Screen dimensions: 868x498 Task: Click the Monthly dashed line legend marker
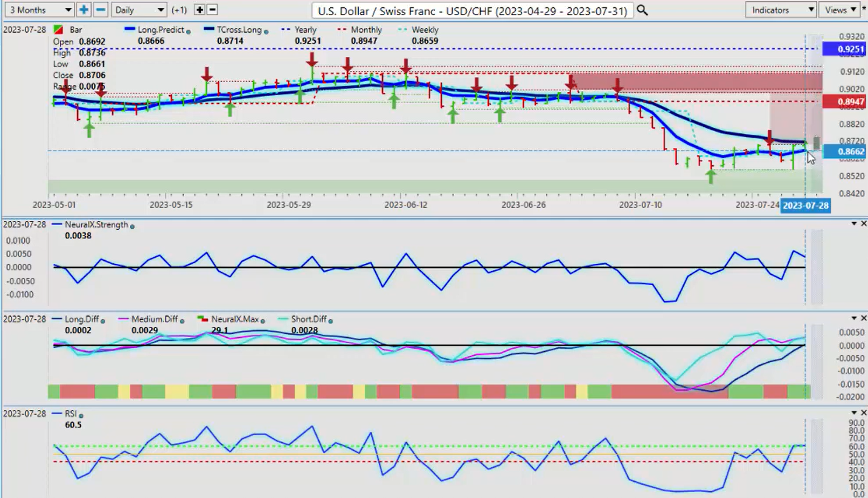[342, 30]
